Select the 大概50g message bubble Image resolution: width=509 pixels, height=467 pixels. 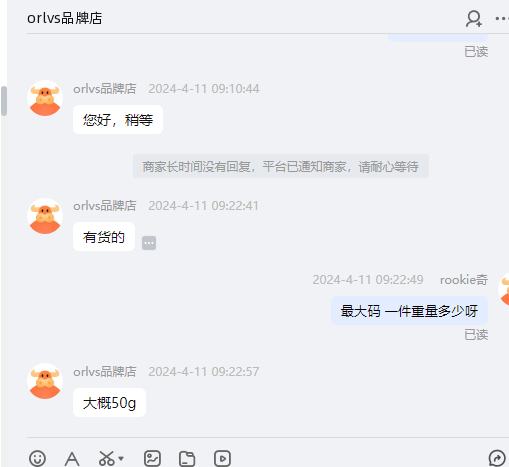109,403
